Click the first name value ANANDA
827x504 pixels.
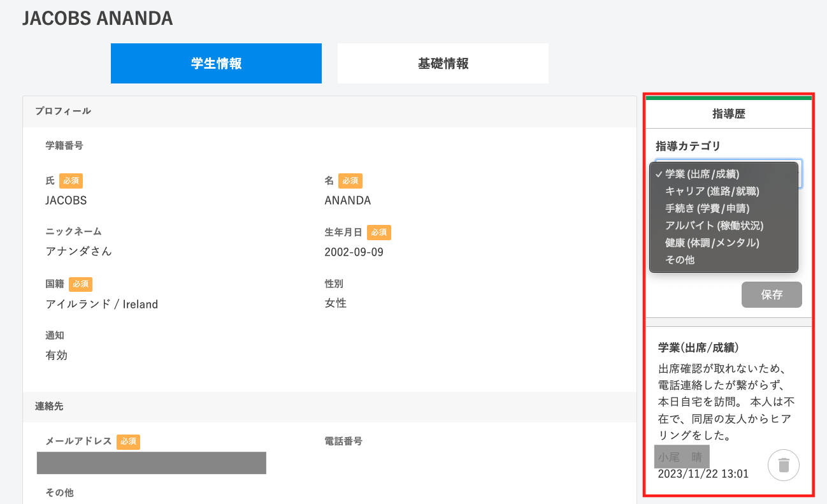347,200
